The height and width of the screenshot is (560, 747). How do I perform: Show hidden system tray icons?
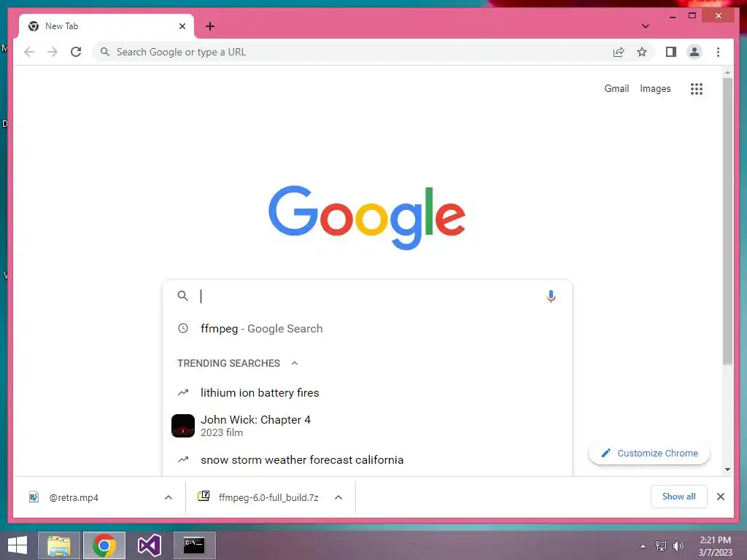click(x=643, y=546)
